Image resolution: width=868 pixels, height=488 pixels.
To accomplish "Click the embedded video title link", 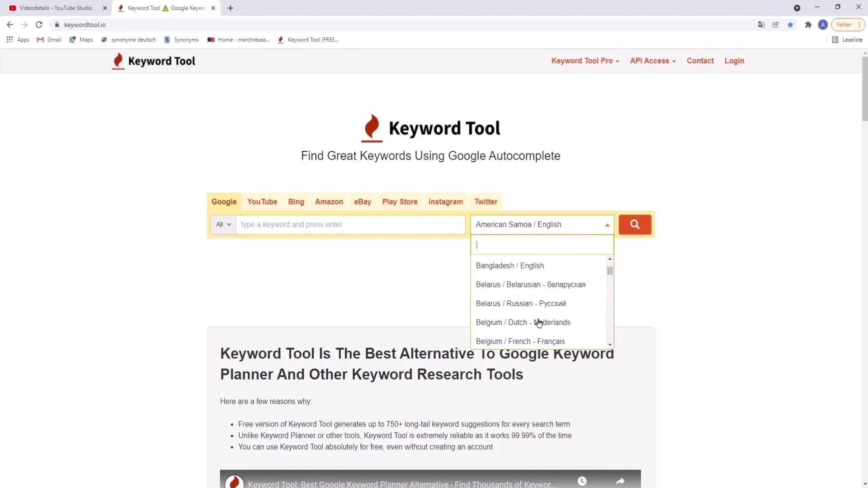I will [x=401, y=484].
